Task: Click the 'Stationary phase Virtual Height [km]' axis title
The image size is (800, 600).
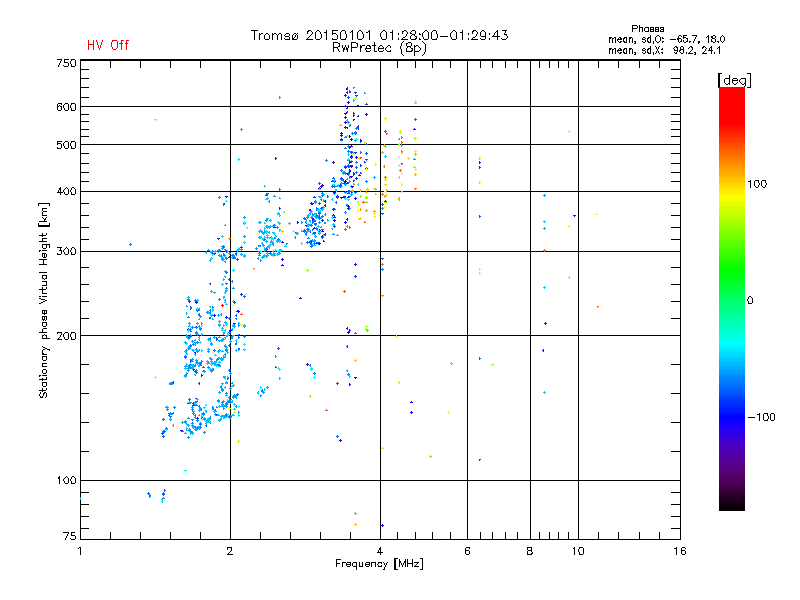Action: point(43,301)
